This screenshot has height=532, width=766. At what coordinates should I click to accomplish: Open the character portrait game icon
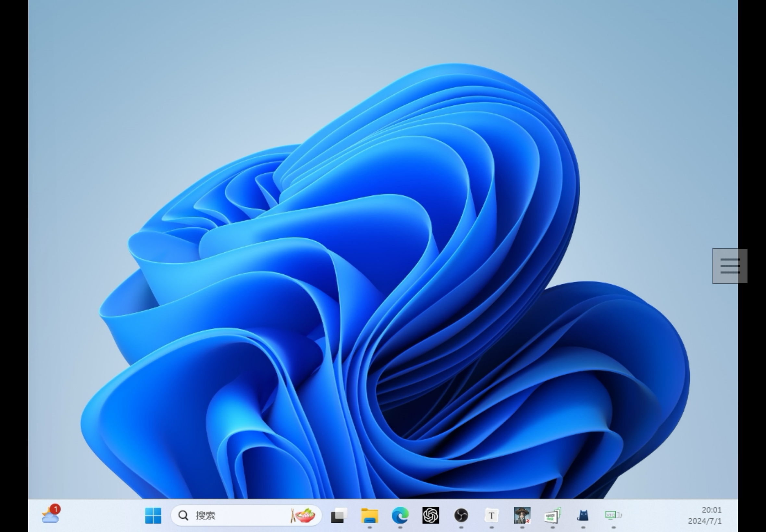(522, 515)
